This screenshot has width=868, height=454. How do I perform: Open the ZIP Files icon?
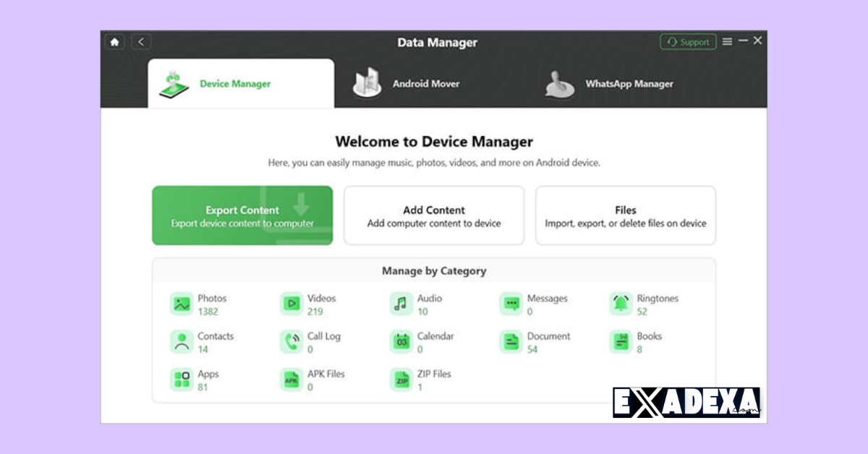click(x=401, y=379)
